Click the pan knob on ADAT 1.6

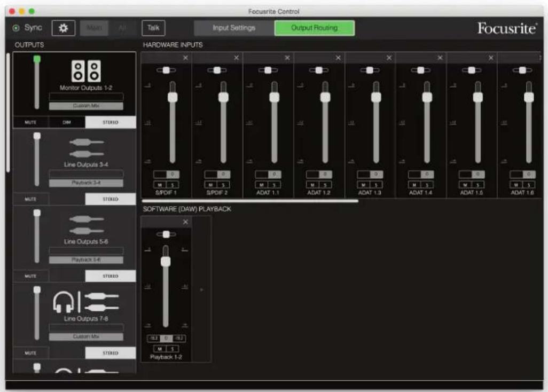[522, 70]
